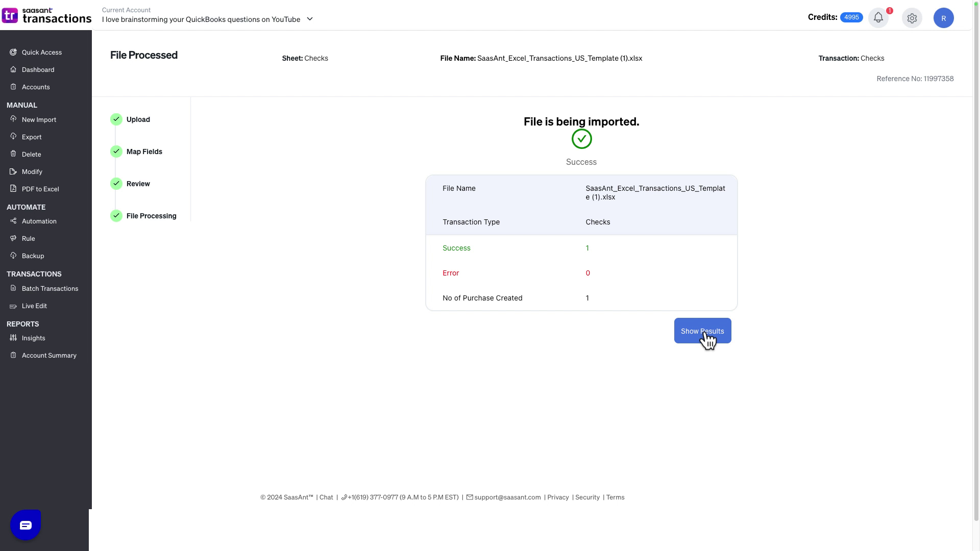Click the support@saasant.com email link

point(507,497)
